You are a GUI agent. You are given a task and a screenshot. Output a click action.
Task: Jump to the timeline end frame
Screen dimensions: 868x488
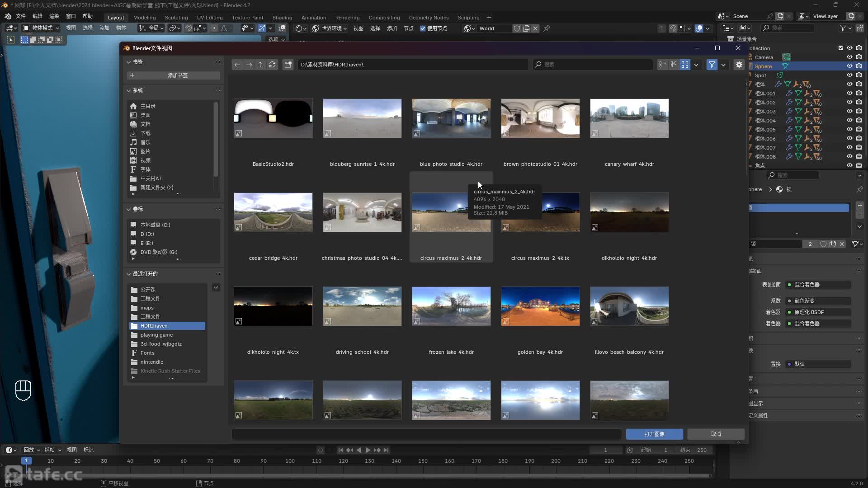tap(386, 450)
